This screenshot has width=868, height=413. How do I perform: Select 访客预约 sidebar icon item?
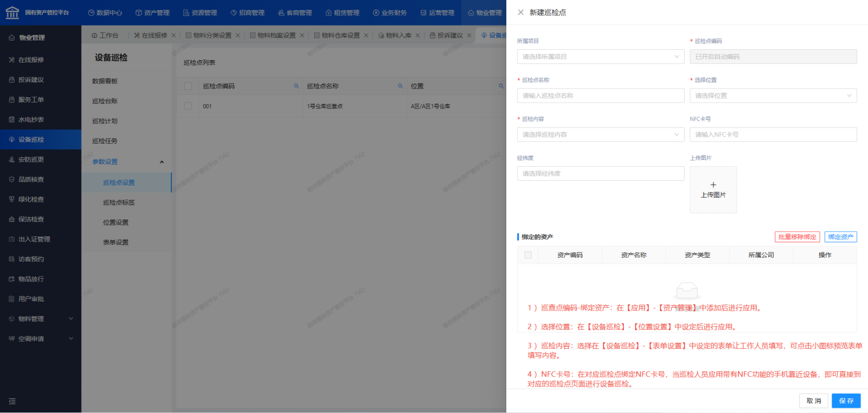[x=41, y=259]
